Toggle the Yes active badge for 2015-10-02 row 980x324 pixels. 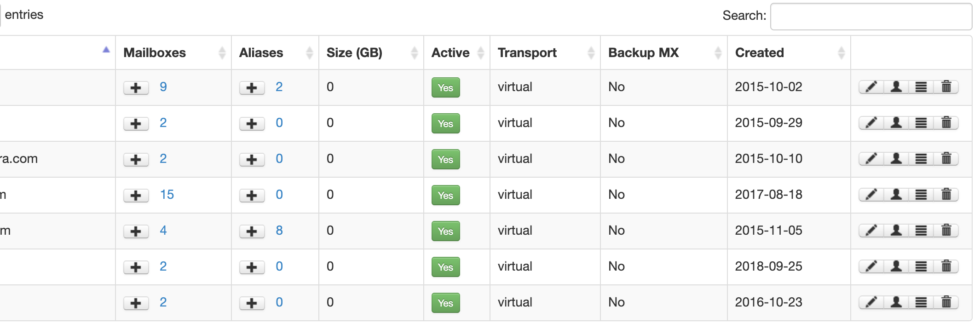pos(445,87)
